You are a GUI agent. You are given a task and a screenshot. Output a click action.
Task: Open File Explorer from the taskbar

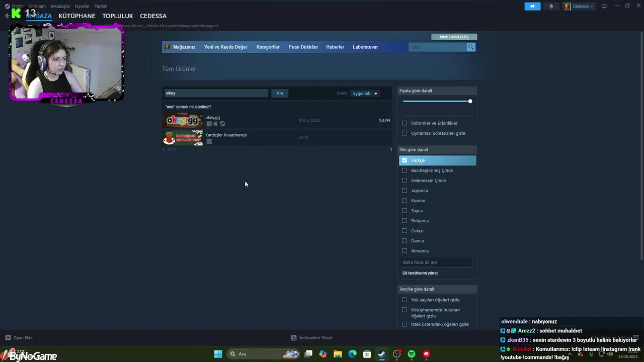coord(338,354)
